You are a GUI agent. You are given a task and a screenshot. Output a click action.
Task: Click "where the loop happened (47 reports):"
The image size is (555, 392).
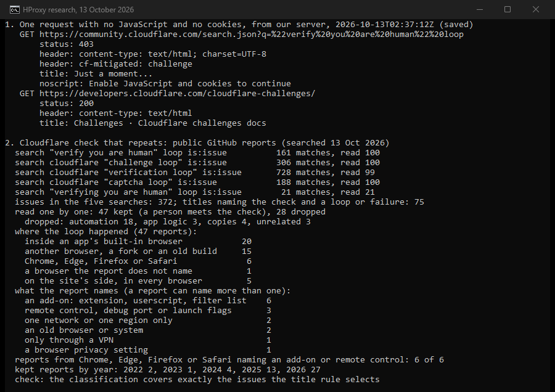pyautogui.click(x=106, y=232)
